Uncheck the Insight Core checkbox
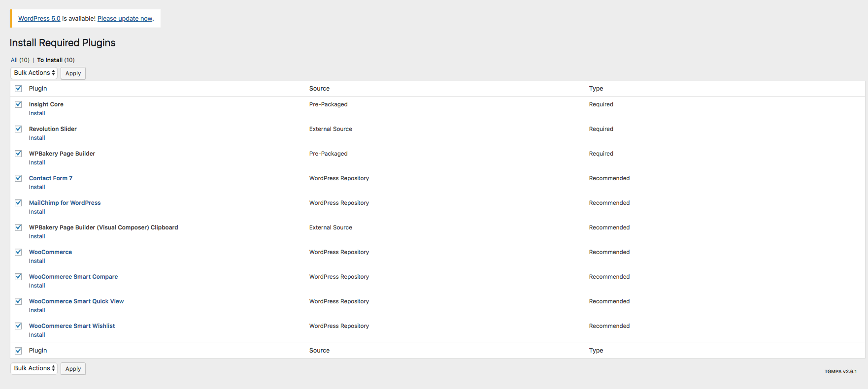 point(18,104)
